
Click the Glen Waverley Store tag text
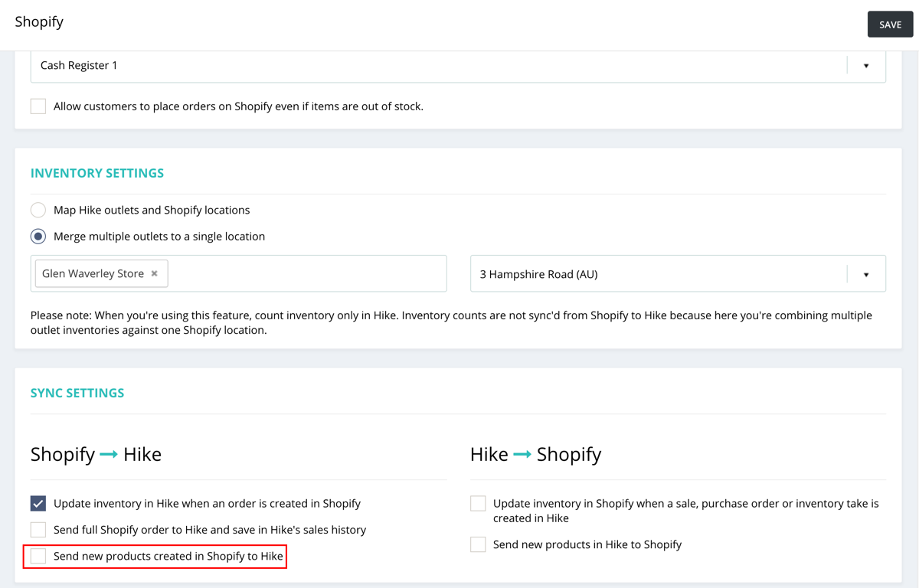click(x=93, y=273)
